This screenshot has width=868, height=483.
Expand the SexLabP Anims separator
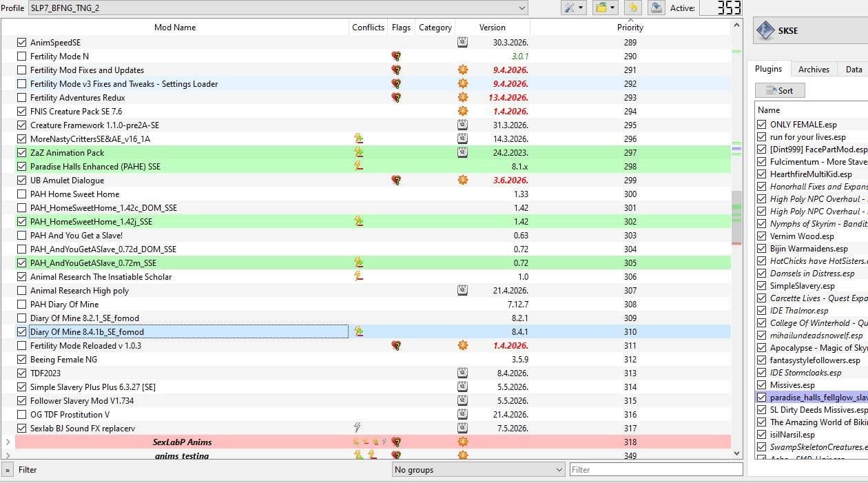point(8,442)
